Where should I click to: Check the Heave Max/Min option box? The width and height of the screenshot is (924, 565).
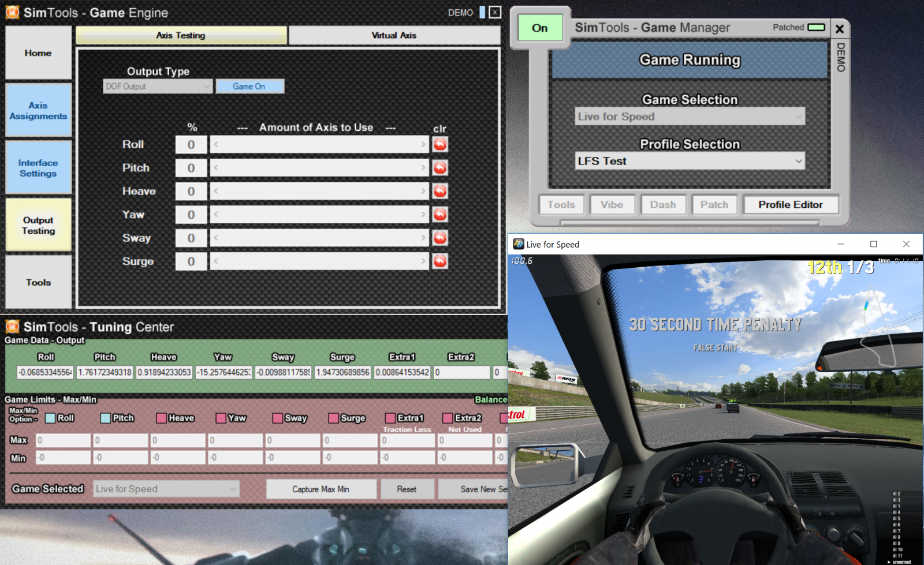pyautogui.click(x=161, y=418)
